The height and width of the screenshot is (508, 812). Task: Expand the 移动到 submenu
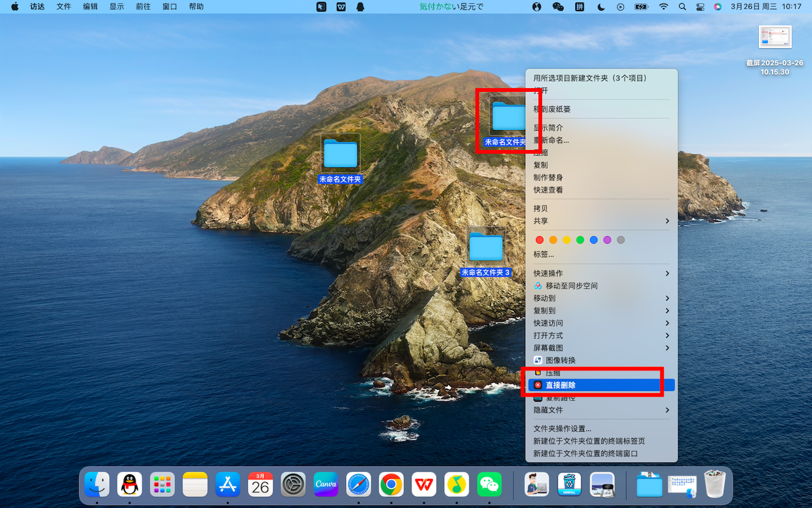(x=602, y=298)
